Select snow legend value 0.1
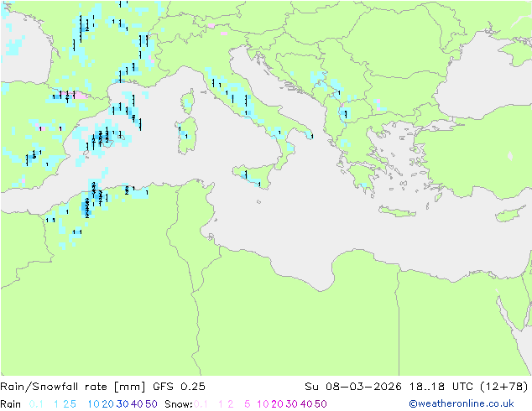The width and height of the screenshot is (532, 411). pos(201,404)
